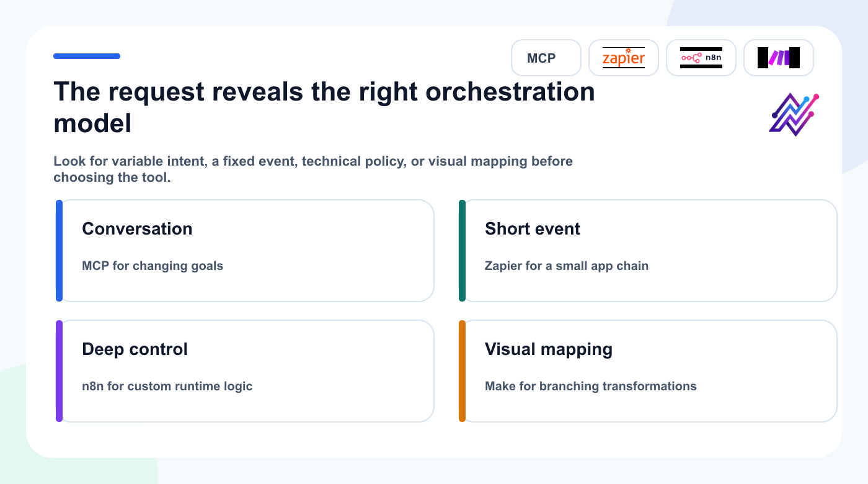Viewport: 868px width, 484px height.
Task: Click the MCP chip
Action: tap(546, 58)
